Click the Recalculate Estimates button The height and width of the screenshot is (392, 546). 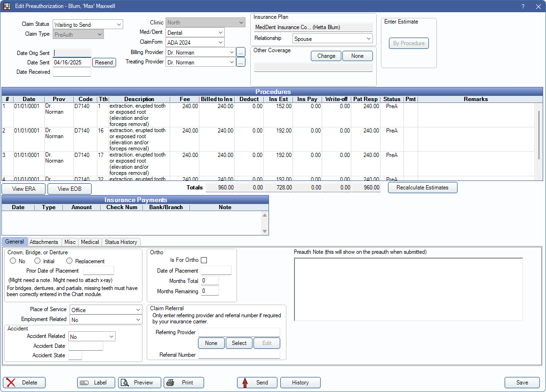(x=422, y=188)
